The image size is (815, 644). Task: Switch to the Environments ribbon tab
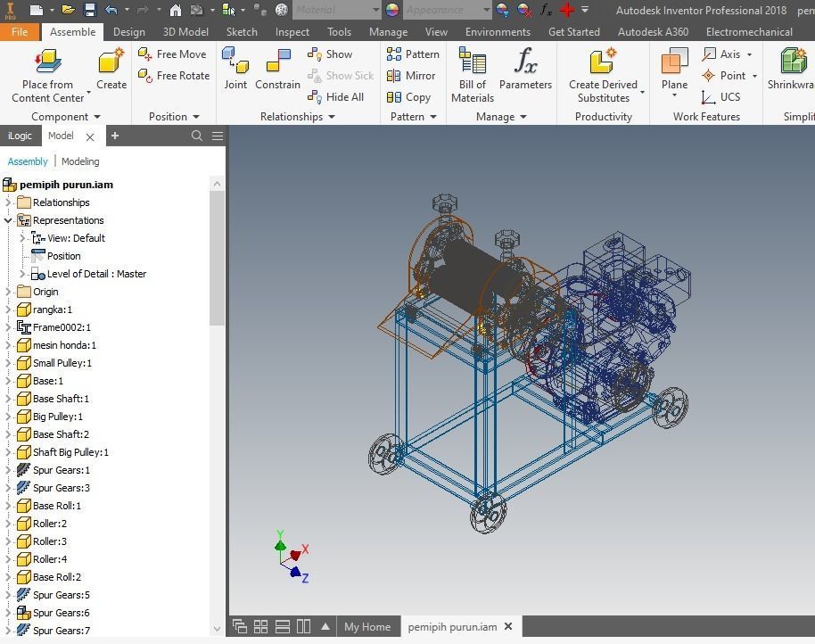[498, 32]
